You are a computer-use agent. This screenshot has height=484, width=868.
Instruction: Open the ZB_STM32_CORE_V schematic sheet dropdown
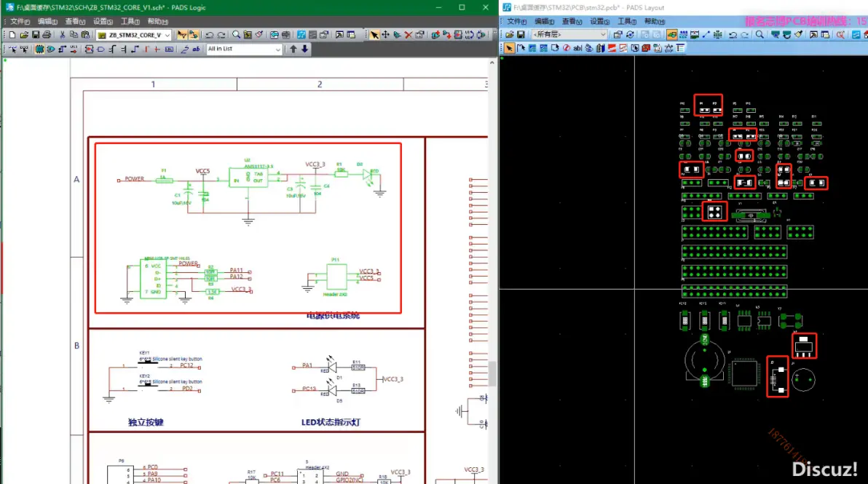(167, 34)
